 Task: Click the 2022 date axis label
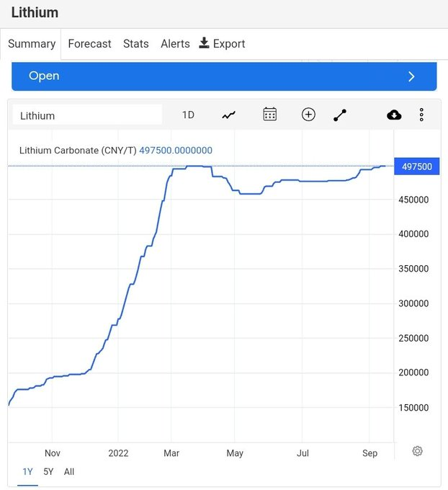(x=118, y=453)
